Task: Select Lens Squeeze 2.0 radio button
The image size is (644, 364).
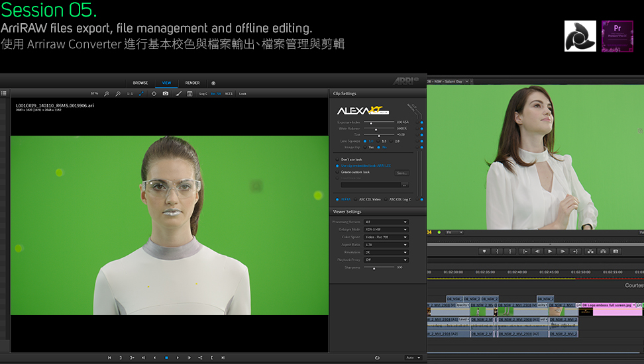Action: tap(392, 141)
